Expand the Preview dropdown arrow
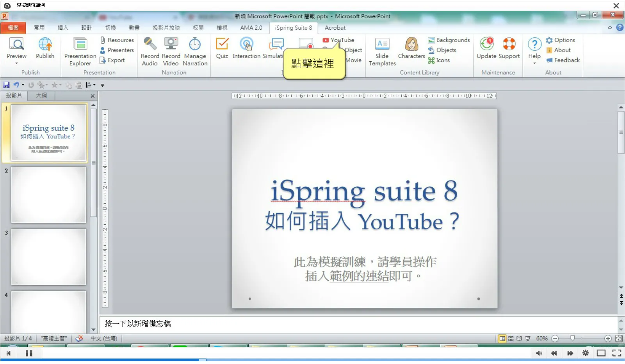This screenshot has width=625, height=364. [16, 63]
